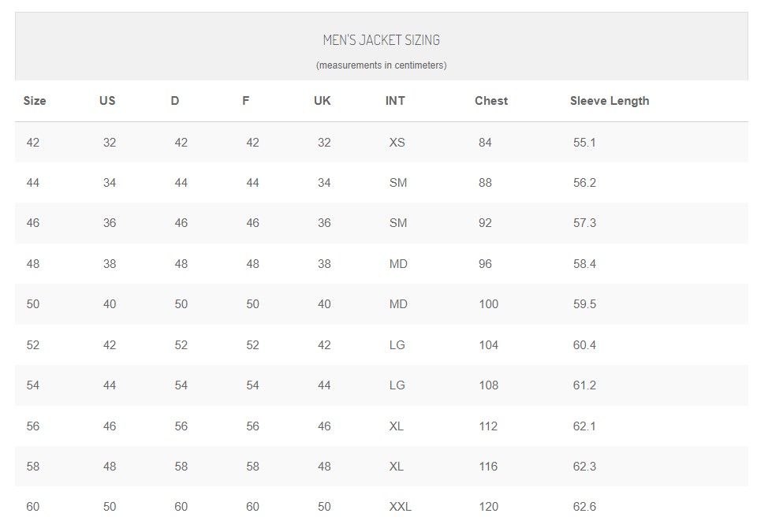Click the sleeve length value 59.5

584,304
